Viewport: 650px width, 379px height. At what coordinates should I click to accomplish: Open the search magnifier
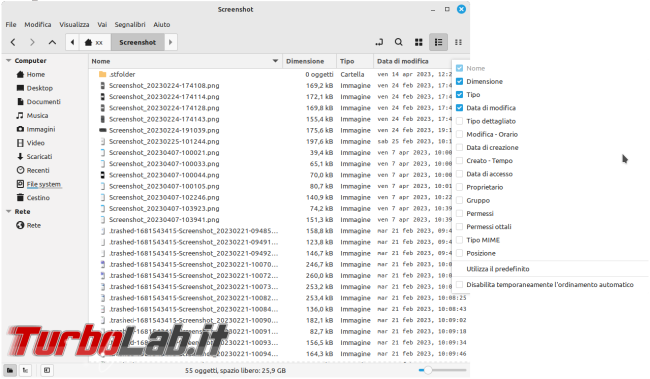click(398, 42)
